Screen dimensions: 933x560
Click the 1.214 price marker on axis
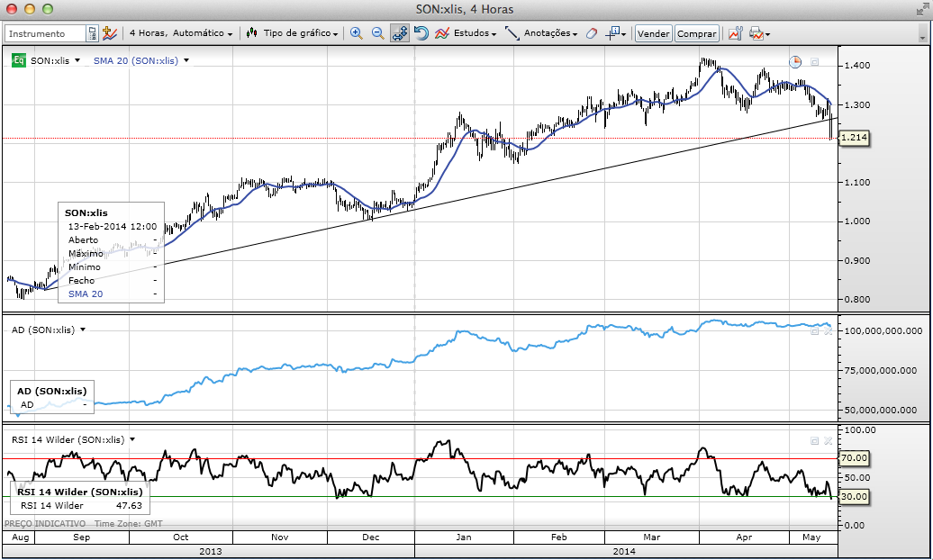pyautogui.click(x=852, y=138)
